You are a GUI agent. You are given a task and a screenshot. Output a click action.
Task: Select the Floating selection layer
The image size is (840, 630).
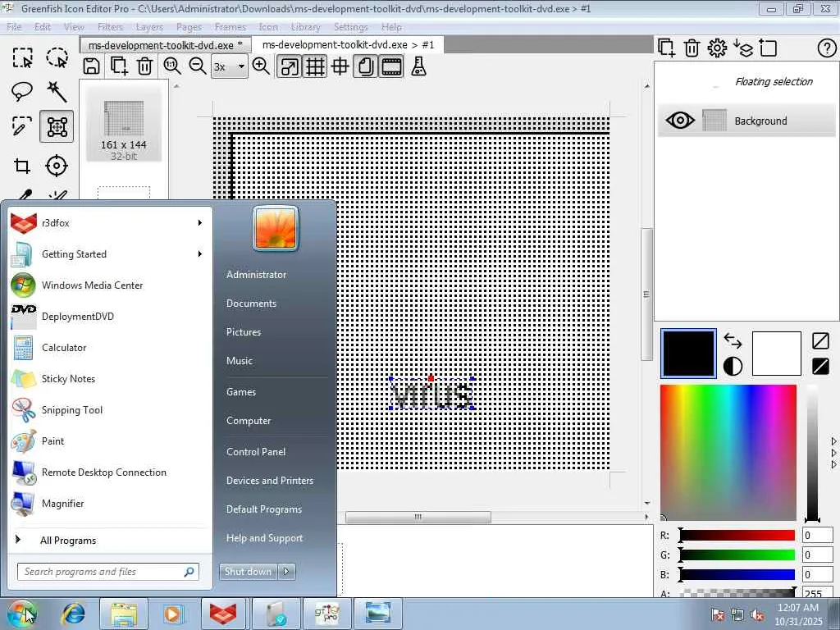(746, 82)
